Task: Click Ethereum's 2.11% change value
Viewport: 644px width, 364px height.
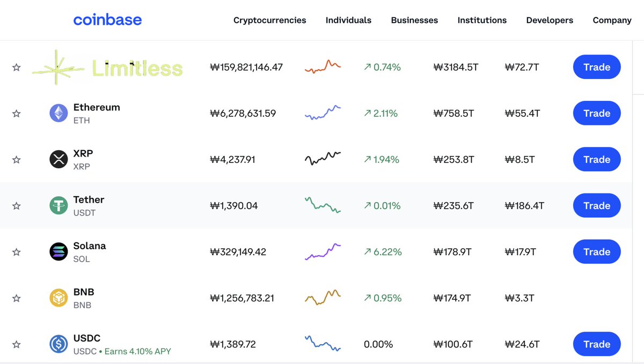Action: (x=381, y=113)
